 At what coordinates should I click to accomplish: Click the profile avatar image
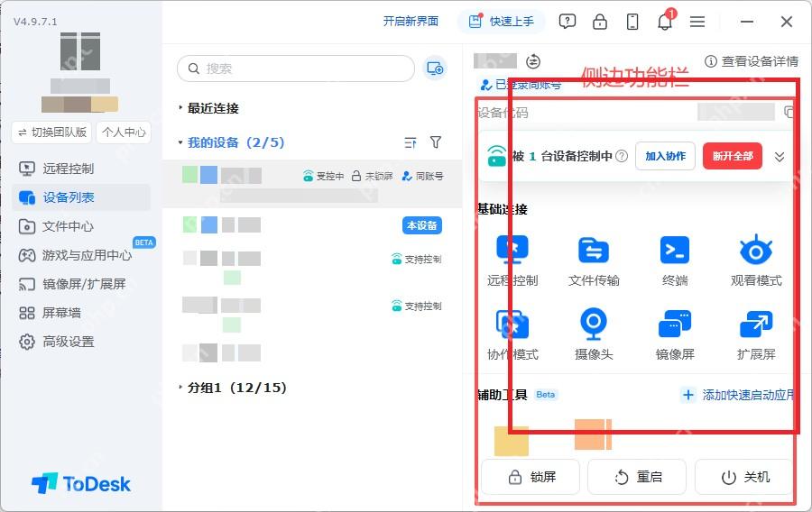(80, 51)
